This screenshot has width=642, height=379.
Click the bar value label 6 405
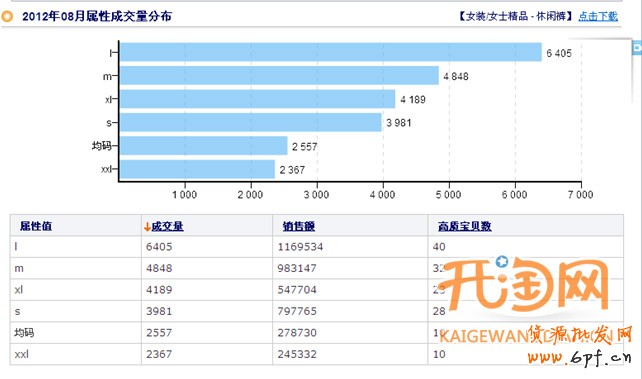pyautogui.click(x=559, y=53)
